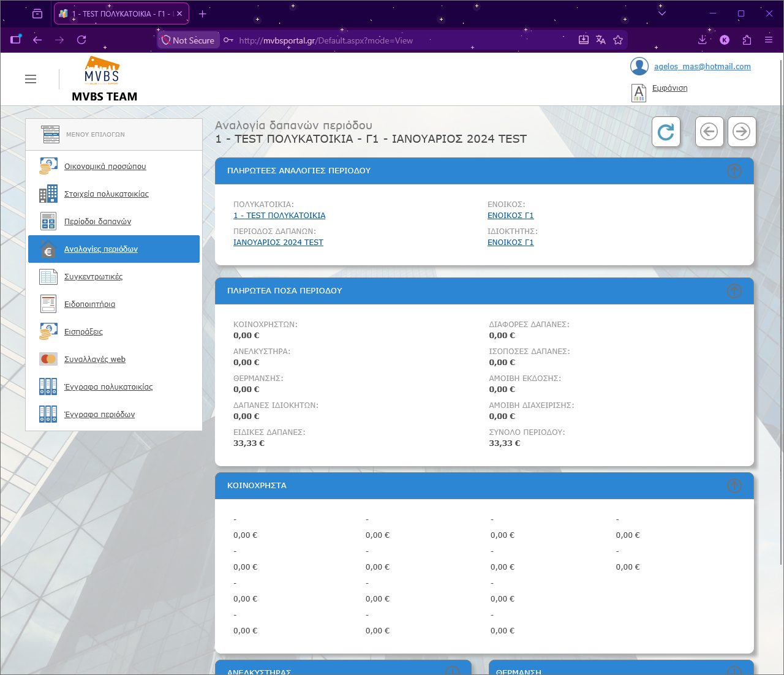
Task: Open ΕΝΟΙΚΟΣ Γ1 link under ΕΝΟΙΚΟΣ
Action: pos(511,215)
